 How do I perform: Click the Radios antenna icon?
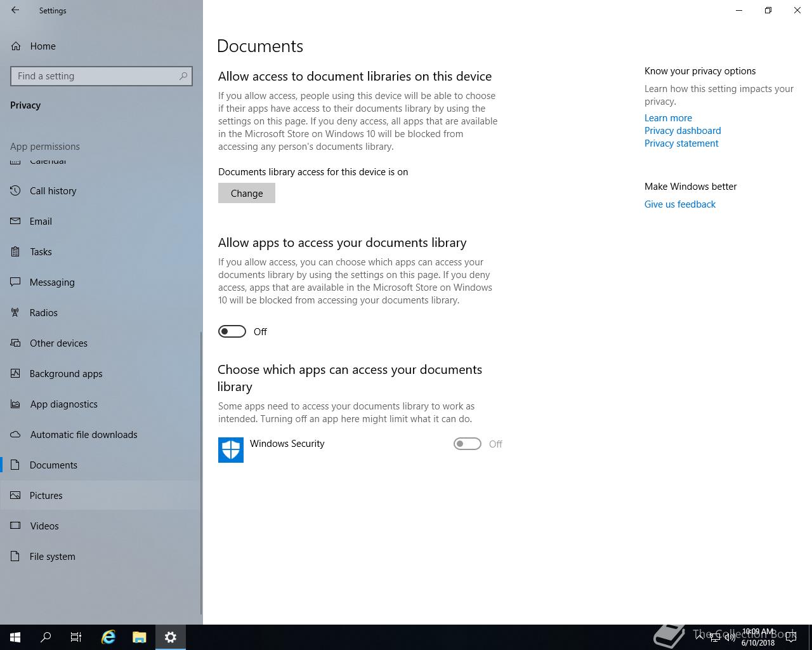(x=16, y=312)
